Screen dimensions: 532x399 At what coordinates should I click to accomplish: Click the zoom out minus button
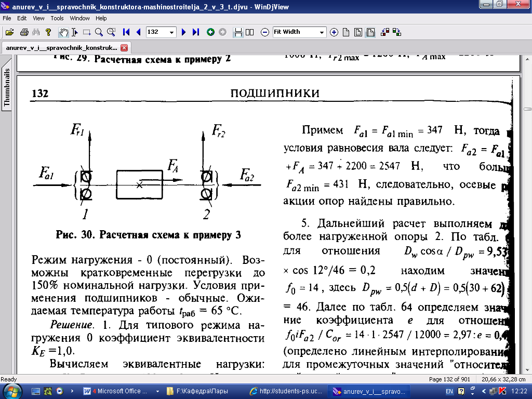click(264, 32)
